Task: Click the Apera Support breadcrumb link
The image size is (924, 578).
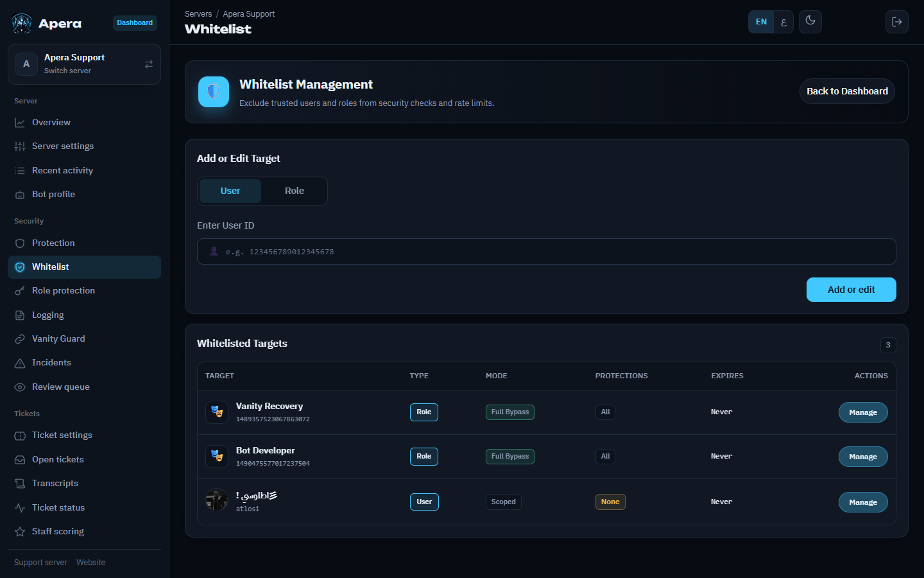Action: tap(248, 14)
